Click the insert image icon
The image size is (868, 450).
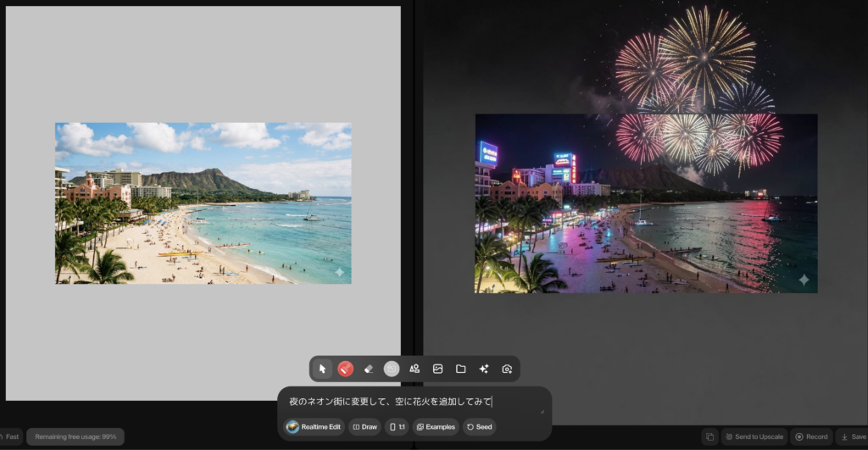click(x=437, y=369)
